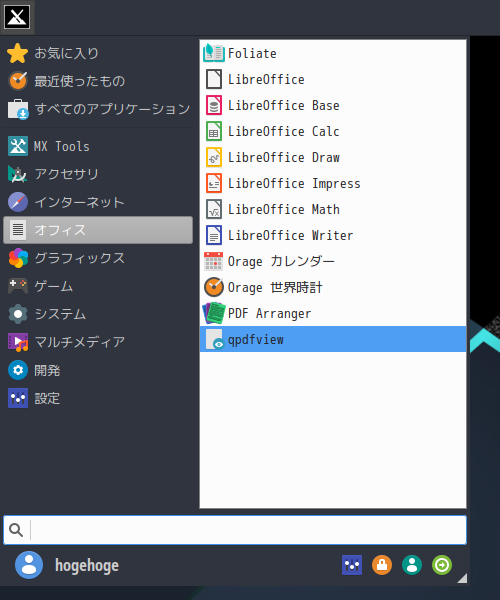This screenshot has width=500, height=600.
Task: Click the LibreOffice Base database icon
Action: click(213, 105)
